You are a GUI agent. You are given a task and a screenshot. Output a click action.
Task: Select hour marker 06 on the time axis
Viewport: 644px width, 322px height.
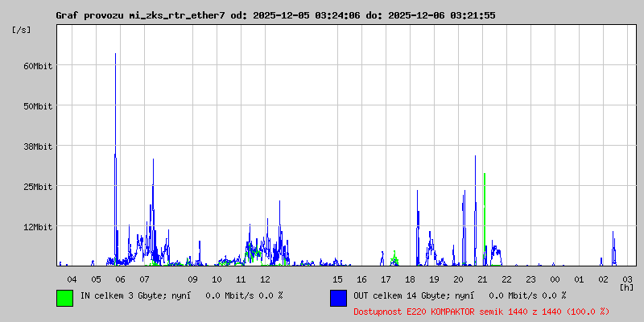(120, 279)
